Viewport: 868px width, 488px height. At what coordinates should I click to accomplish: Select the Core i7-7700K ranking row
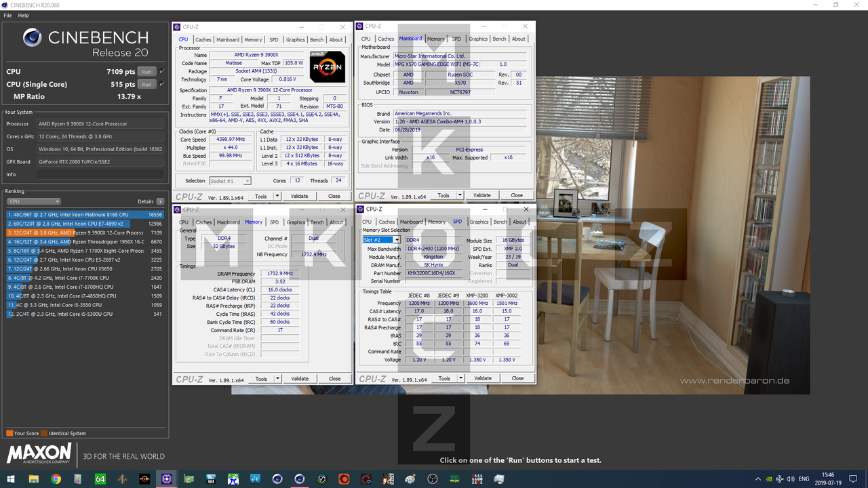pos(85,278)
